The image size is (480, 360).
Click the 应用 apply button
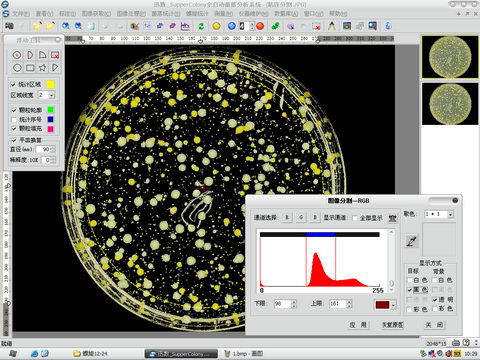click(x=358, y=325)
